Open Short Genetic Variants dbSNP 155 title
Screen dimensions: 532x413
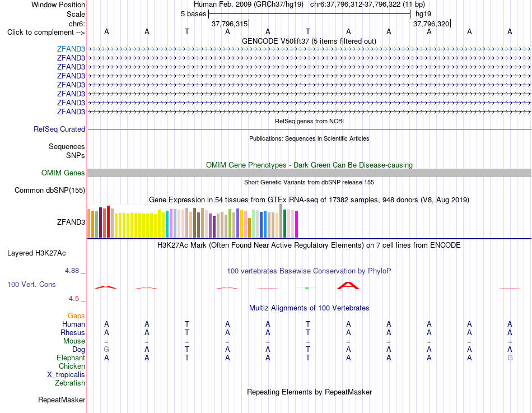309,182
